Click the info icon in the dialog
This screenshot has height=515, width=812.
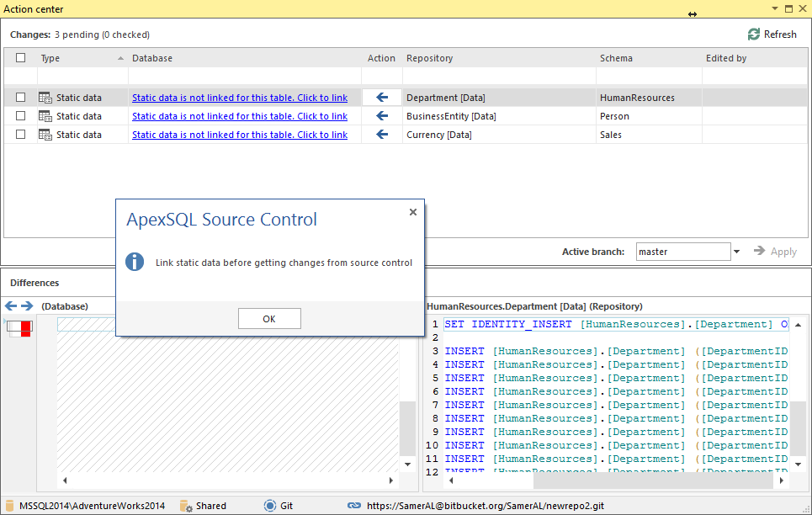coord(135,262)
